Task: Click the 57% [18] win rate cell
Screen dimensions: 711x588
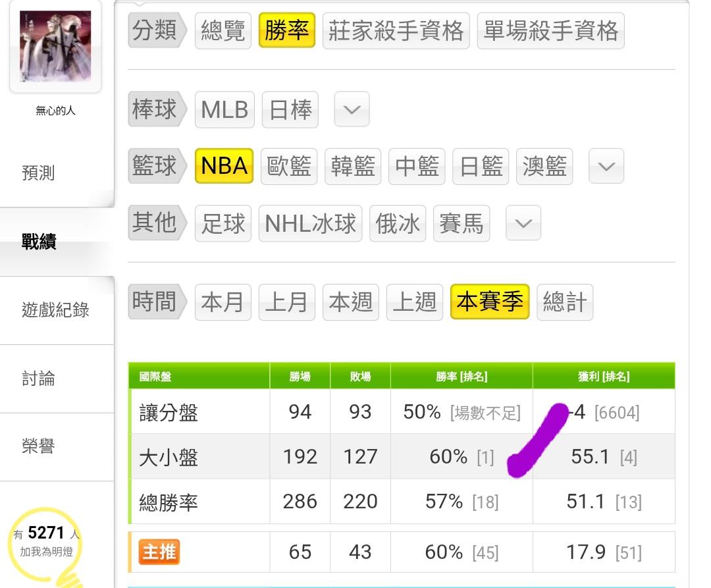Action: [x=461, y=501]
